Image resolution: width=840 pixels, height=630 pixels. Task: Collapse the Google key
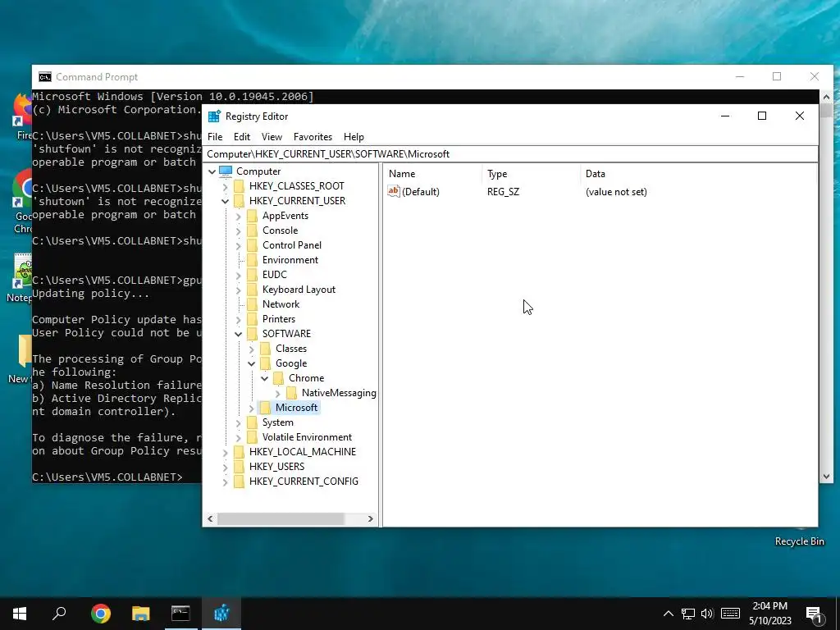tap(251, 363)
